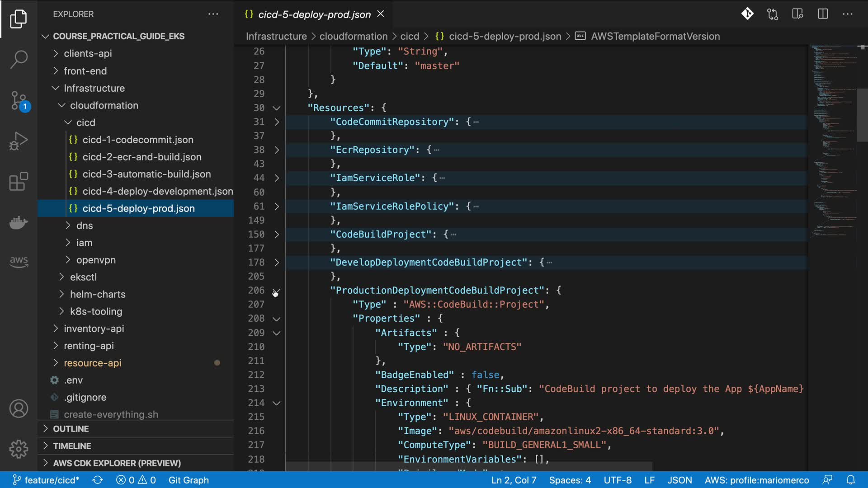Open the Manage gear icon
This screenshot has height=488, width=868.
tap(19, 449)
